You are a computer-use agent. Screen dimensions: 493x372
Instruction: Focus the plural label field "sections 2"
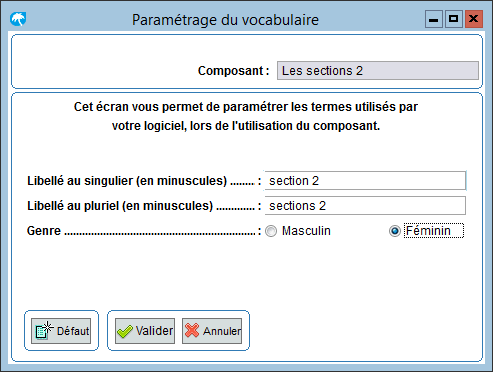(365, 206)
